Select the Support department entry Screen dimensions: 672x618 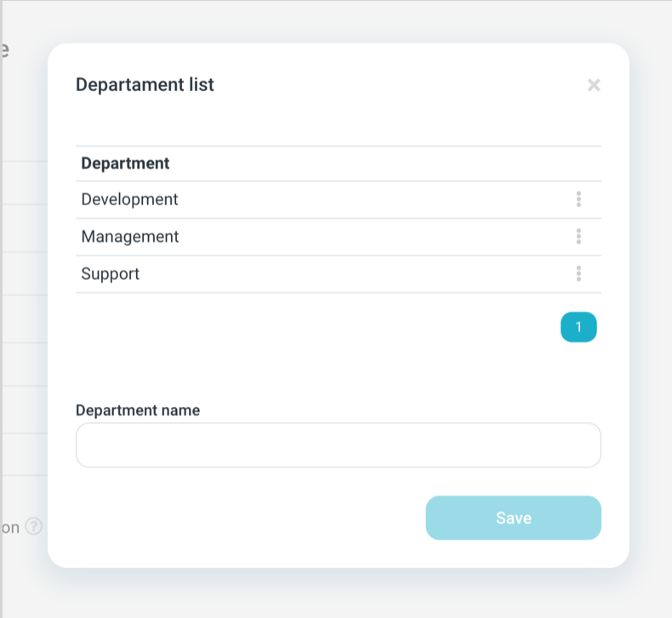pos(111,274)
